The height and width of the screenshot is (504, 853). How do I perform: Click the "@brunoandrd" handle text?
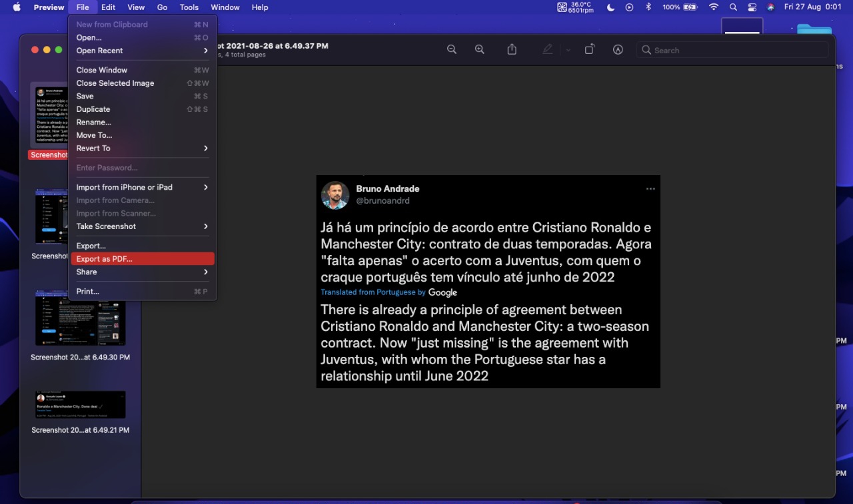383,200
